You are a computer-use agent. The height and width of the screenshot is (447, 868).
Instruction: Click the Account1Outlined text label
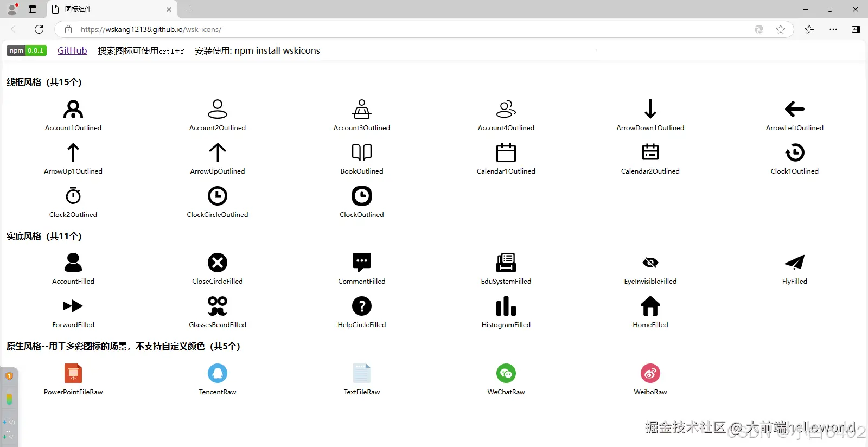point(73,128)
